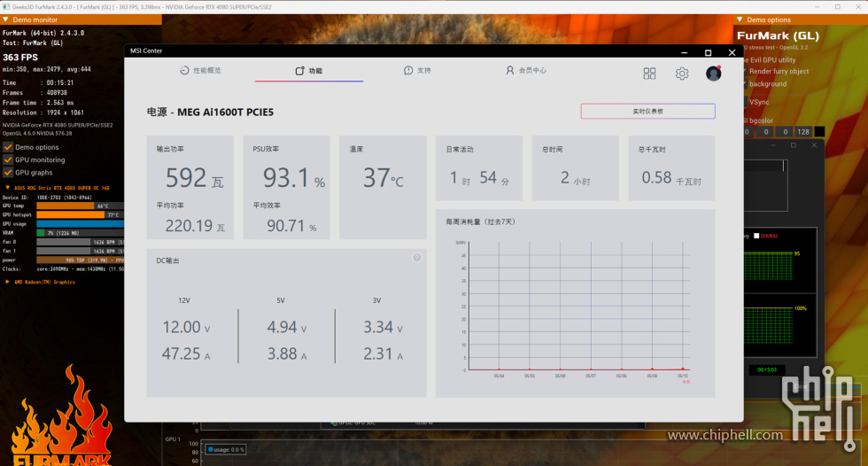Click the bgcolor field left of 128
868x466 pixels.
[785, 132]
